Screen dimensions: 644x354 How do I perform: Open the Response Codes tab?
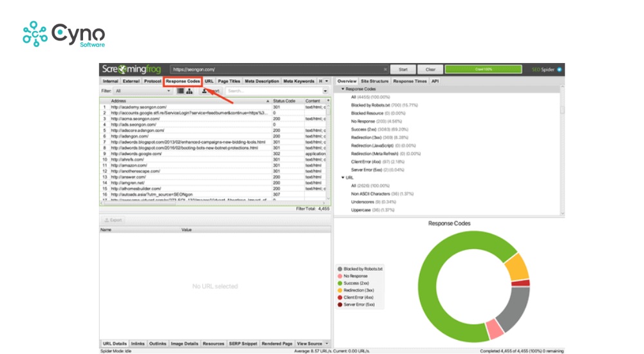click(x=182, y=81)
